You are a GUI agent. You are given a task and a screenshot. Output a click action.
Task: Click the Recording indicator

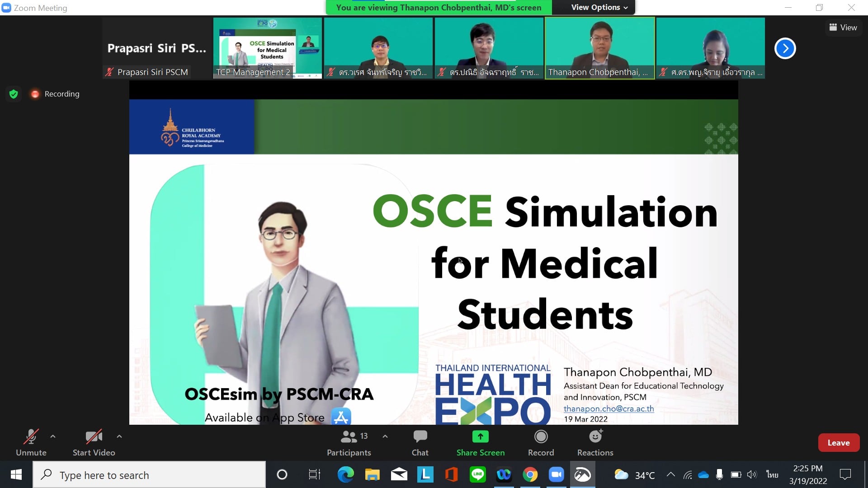55,94
